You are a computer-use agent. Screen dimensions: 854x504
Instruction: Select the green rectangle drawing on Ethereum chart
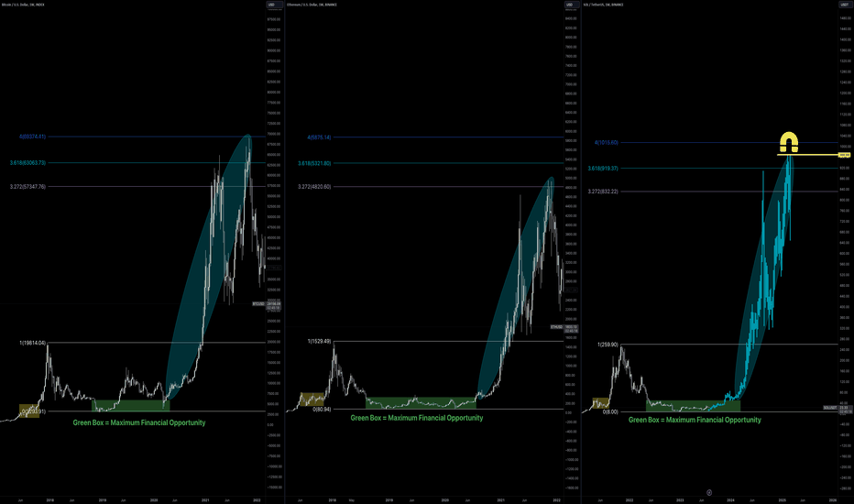click(421, 402)
